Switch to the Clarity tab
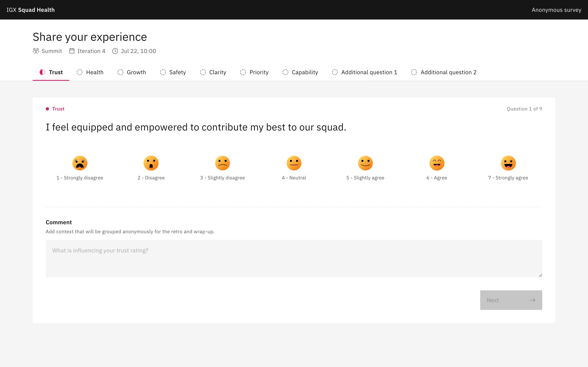This screenshot has height=367, width=588. (x=213, y=72)
